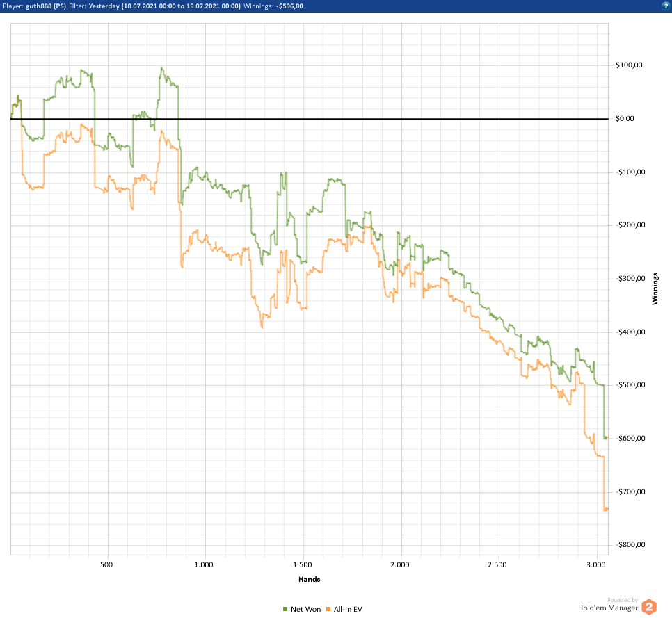The height and width of the screenshot is (618, 672).
Task: Click the 2.000 hands axis label
Action: [400, 565]
